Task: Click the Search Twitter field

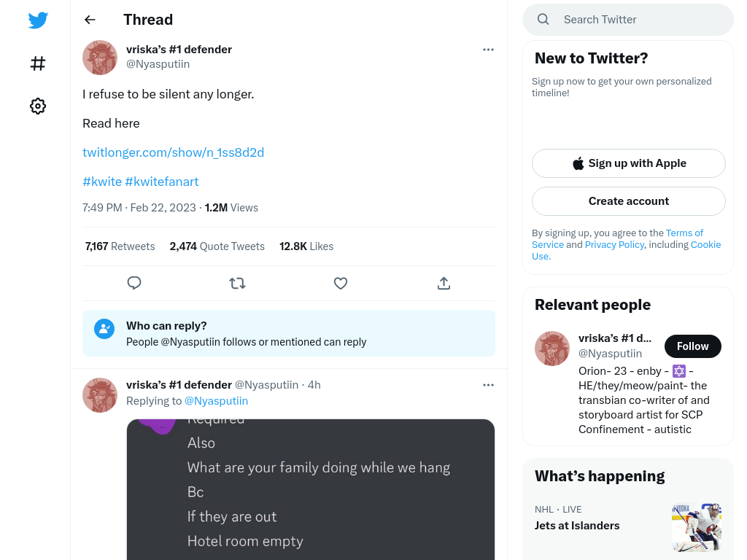Action: 628,20
